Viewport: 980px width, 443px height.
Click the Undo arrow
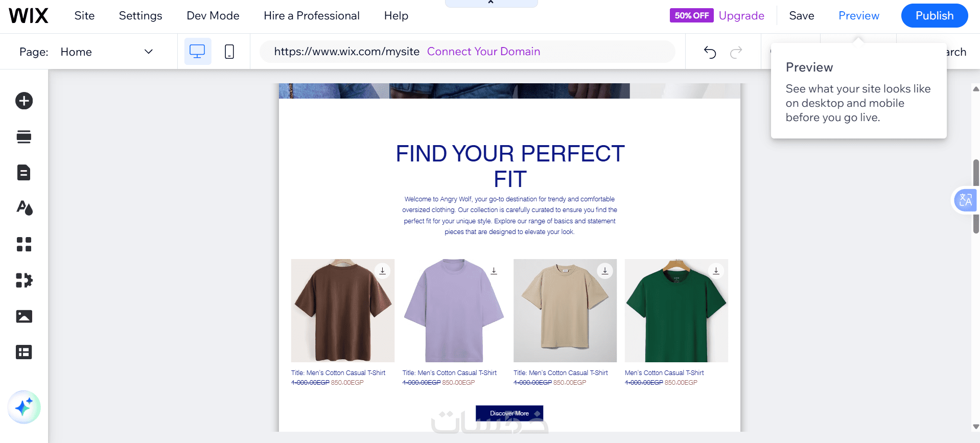(x=710, y=52)
